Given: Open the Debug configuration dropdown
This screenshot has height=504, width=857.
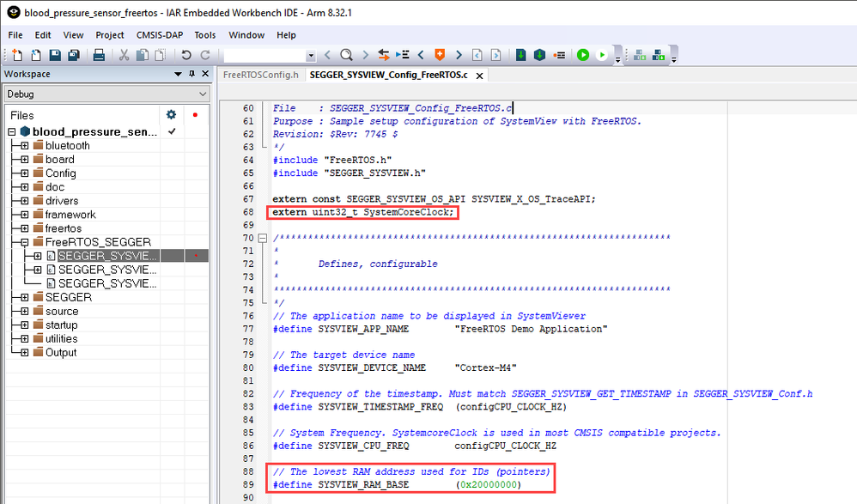Looking at the screenshot, I should click(x=106, y=94).
